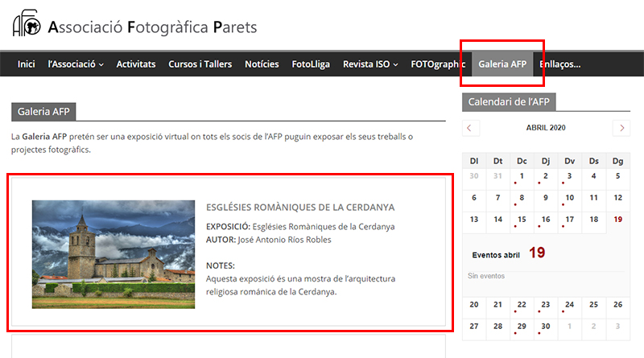This screenshot has height=358, width=644.
Task: Click the author name José Antonio Ríos Robles
Action: pyautogui.click(x=284, y=240)
